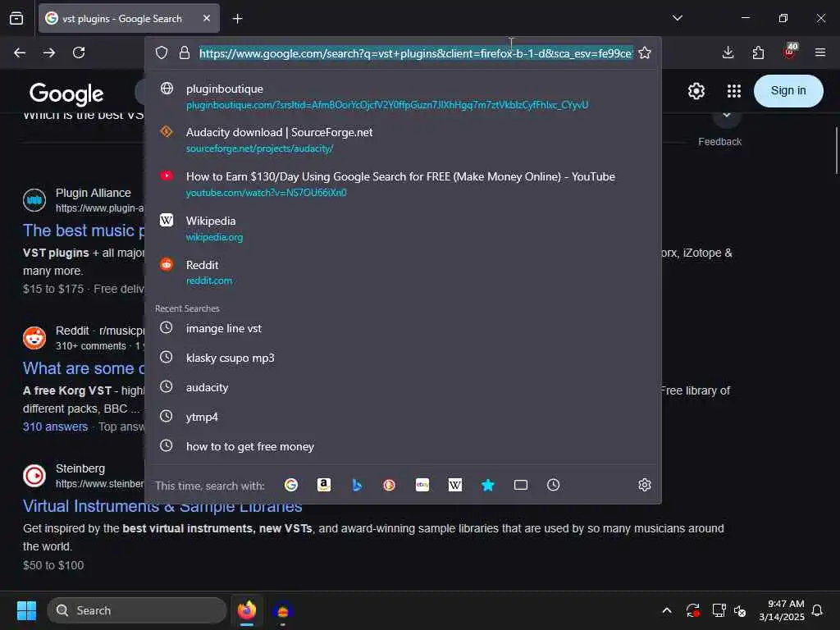The image size is (840, 630).
Task: Go forward with the right arrow
Action: click(x=49, y=52)
